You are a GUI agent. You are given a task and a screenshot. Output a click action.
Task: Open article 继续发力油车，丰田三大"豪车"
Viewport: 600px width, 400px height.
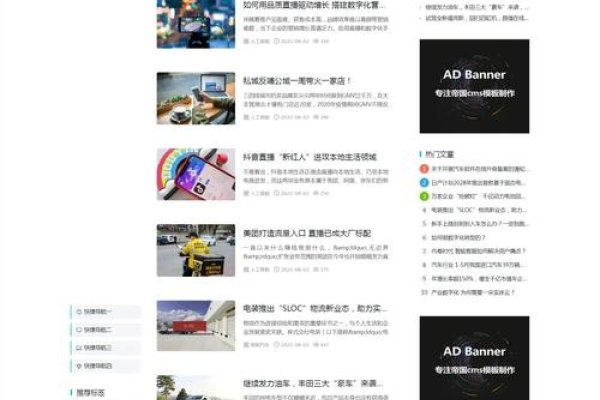[313, 384]
